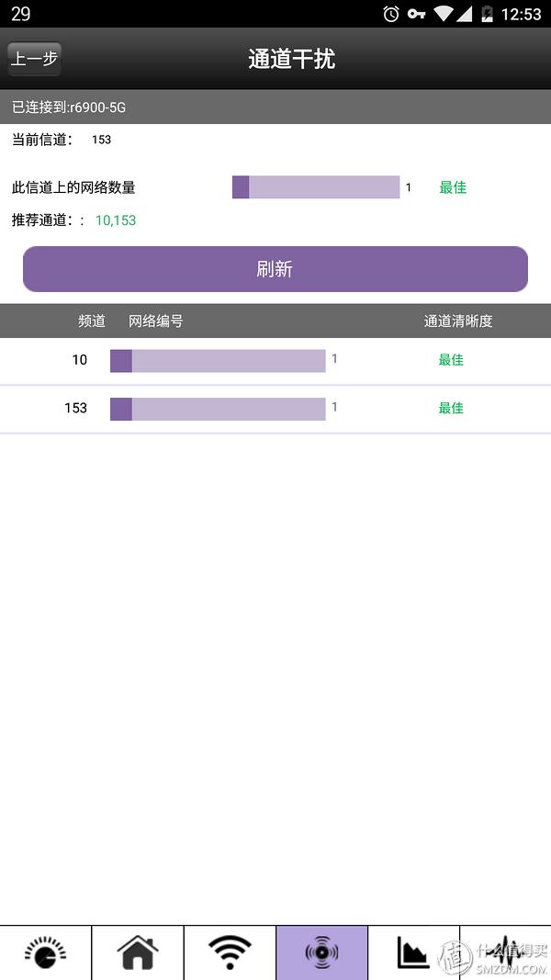Select the channel 153 row in the table
Image resolution: width=551 pixels, height=980 pixels.
(275, 408)
